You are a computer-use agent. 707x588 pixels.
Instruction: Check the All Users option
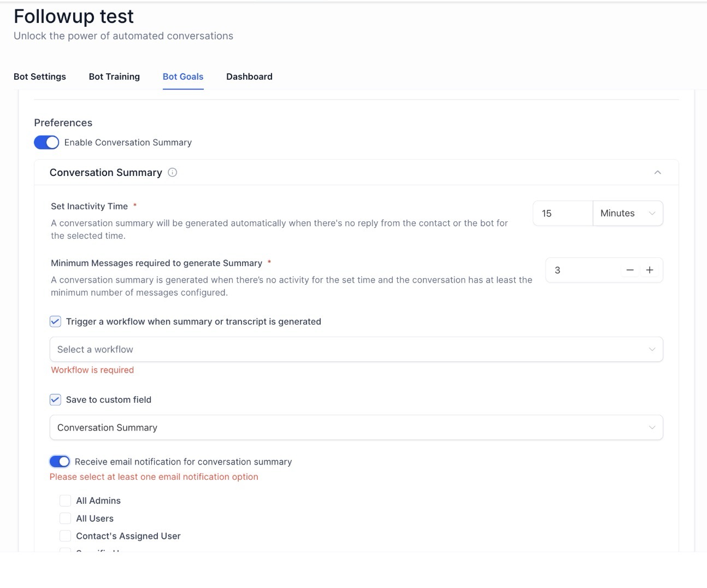click(66, 519)
